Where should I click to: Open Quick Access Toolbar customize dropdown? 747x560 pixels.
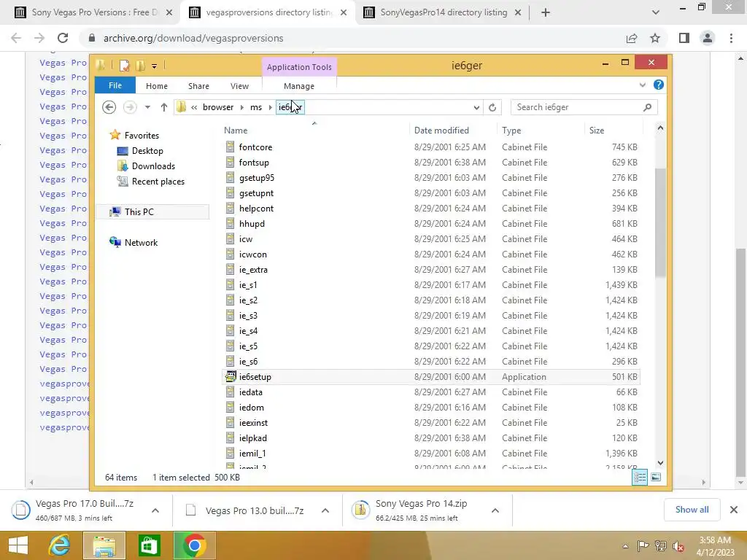pos(155,66)
